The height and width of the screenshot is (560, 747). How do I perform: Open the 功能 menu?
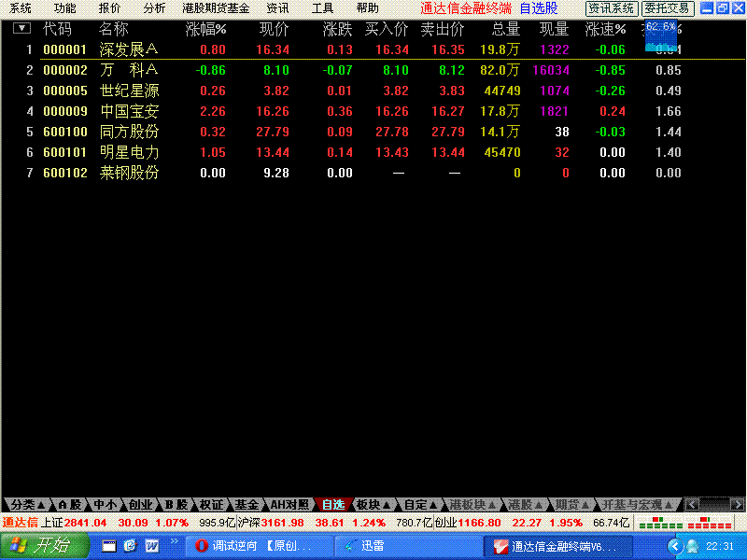coord(64,8)
